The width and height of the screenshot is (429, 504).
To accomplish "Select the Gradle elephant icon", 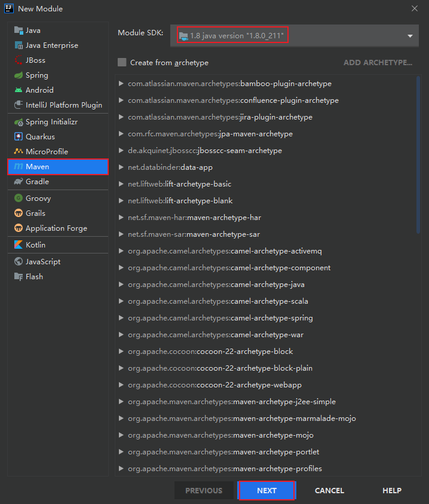I will 19,182.
